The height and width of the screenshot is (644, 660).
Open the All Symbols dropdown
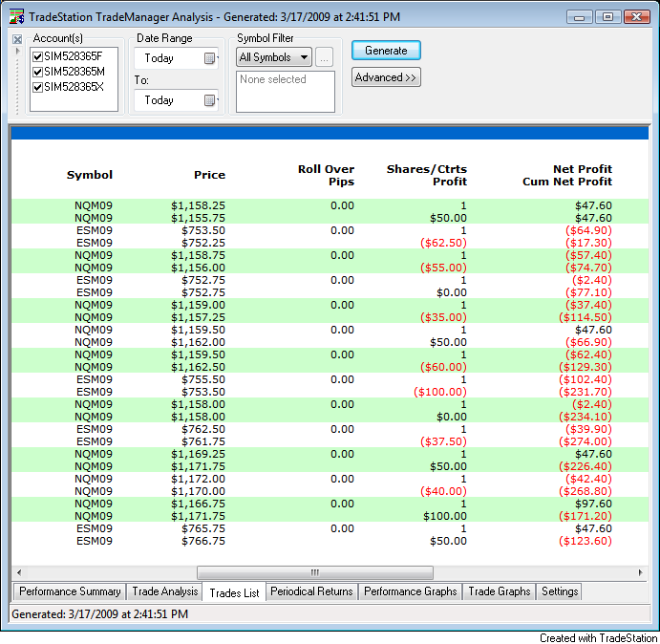point(274,57)
